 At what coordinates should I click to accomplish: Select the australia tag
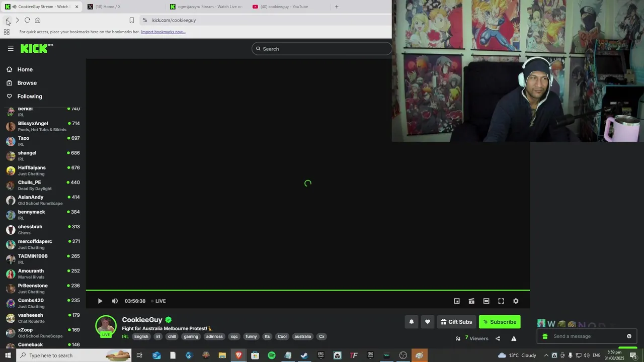[303, 337]
